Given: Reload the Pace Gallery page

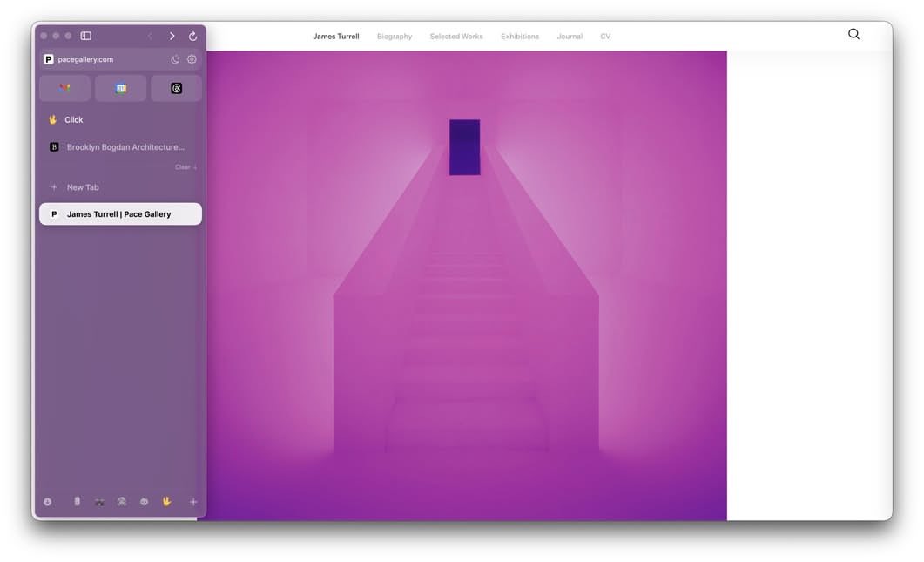Looking at the screenshot, I should click(193, 36).
